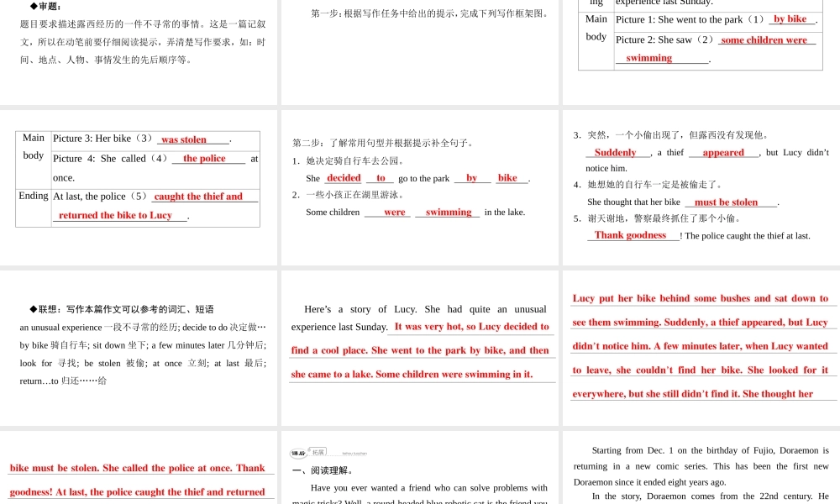
Task: Click red 'must be stolen' in sentence 4
Action: pos(726,202)
